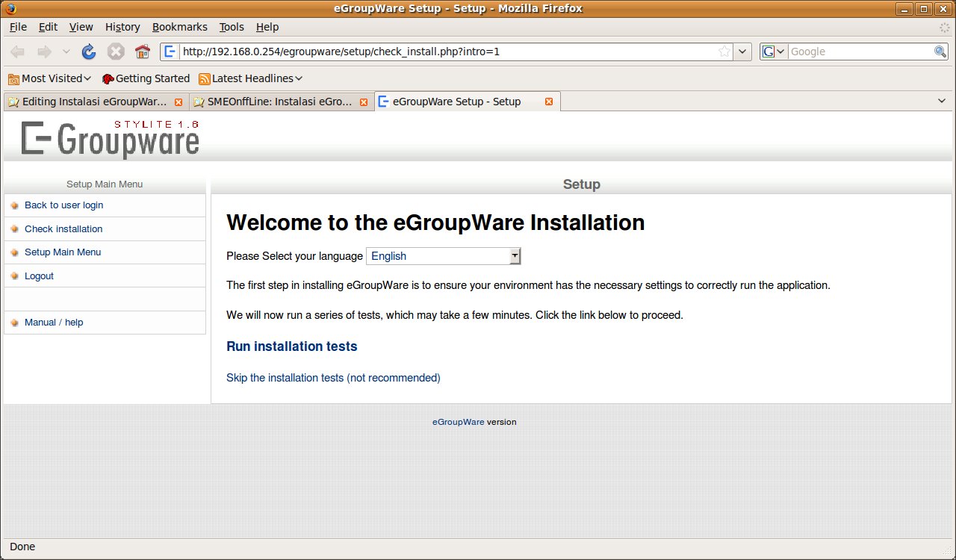The width and height of the screenshot is (956, 560).
Task: Click inside the Google search field
Action: 859,52
